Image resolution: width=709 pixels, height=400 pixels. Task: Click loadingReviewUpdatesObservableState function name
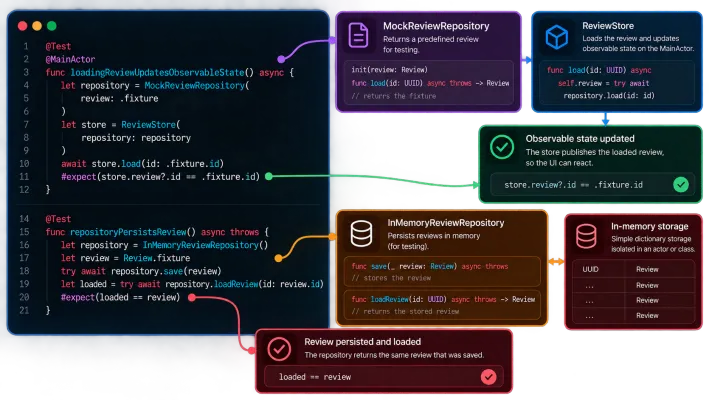pos(157,72)
